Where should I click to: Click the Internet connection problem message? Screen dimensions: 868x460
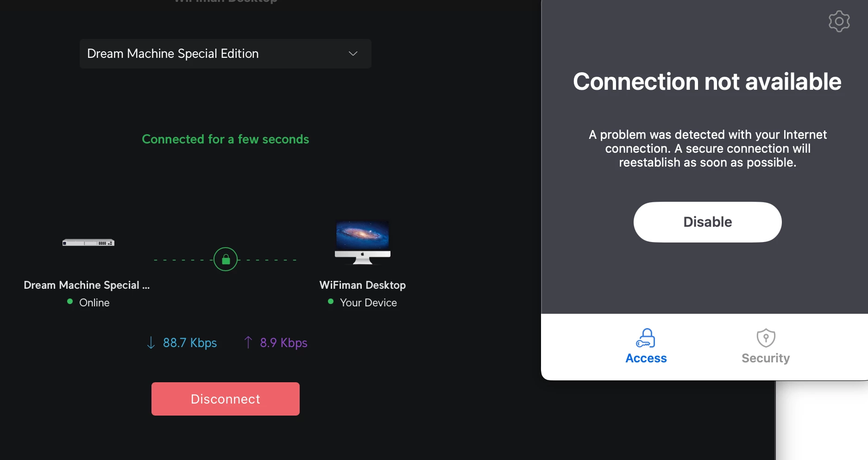[707, 149]
